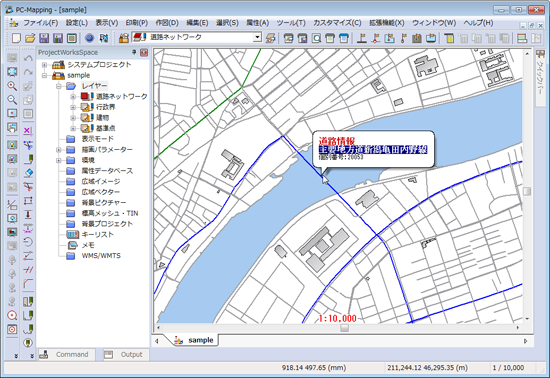Click the redo arrow icon
Viewport: 550px width, 378px height.
coord(28,72)
